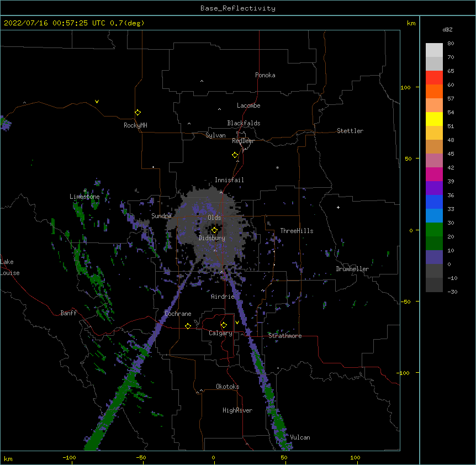Select the magenta 39-42 dBZ legend swatch
Viewport: 476px width, 465px height.
[x=434, y=174]
